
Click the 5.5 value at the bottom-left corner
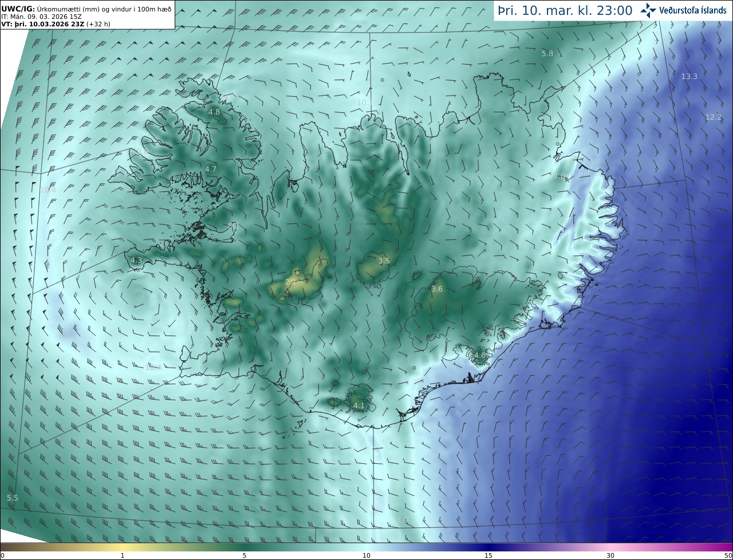coord(13,498)
